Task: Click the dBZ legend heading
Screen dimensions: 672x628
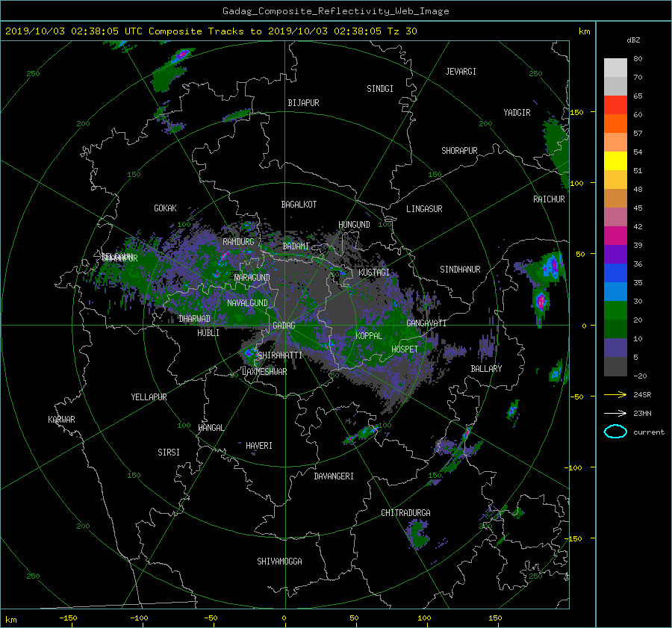Action: (x=633, y=40)
